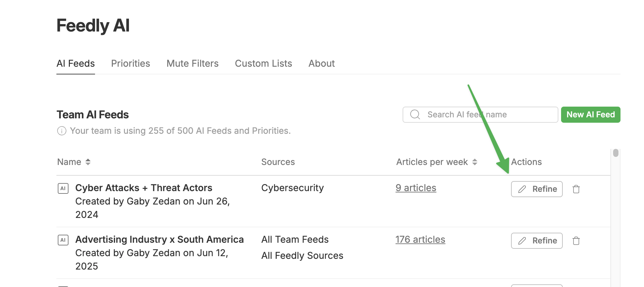The height and width of the screenshot is (287, 644).
Task: Click the AI badge beside Advertising Industry feed
Action: point(63,240)
